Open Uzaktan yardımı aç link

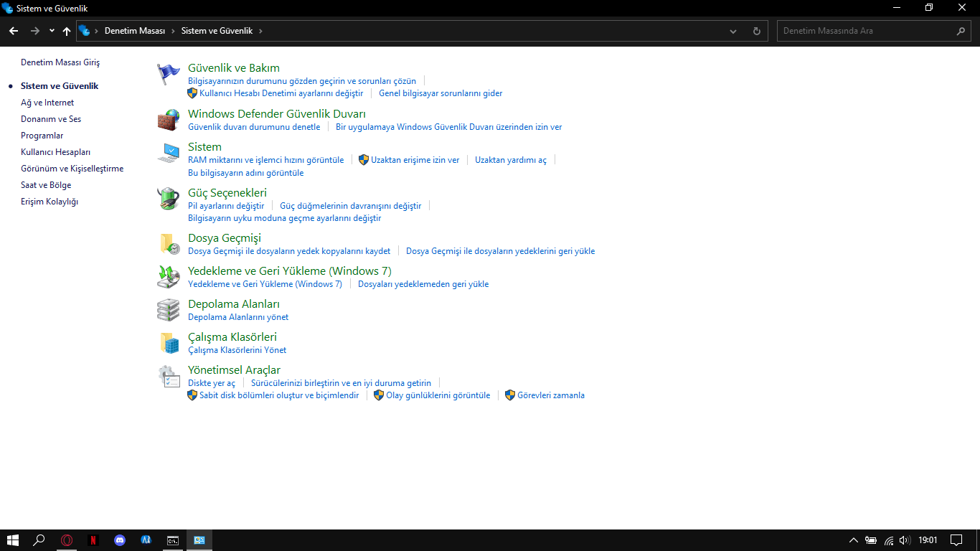pyautogui.click(x=511, y=160)
